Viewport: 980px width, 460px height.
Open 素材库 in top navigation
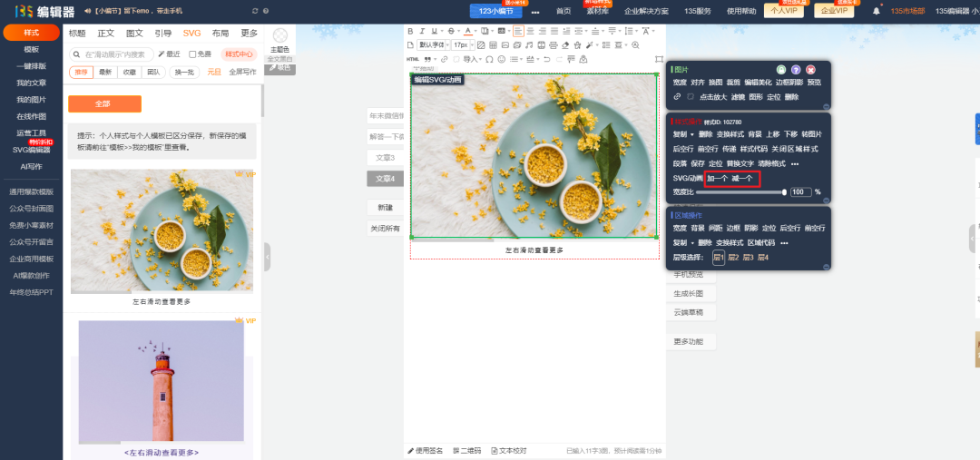(598, 11)
